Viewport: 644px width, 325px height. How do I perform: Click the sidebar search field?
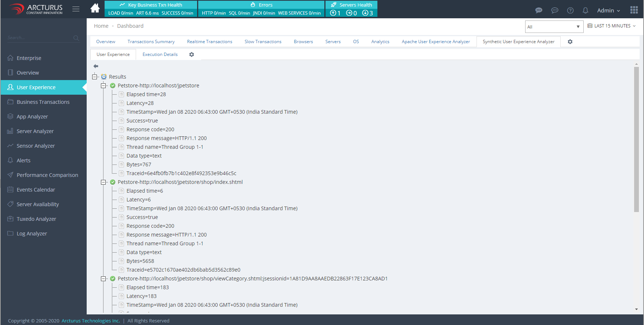tap(39, 38)
